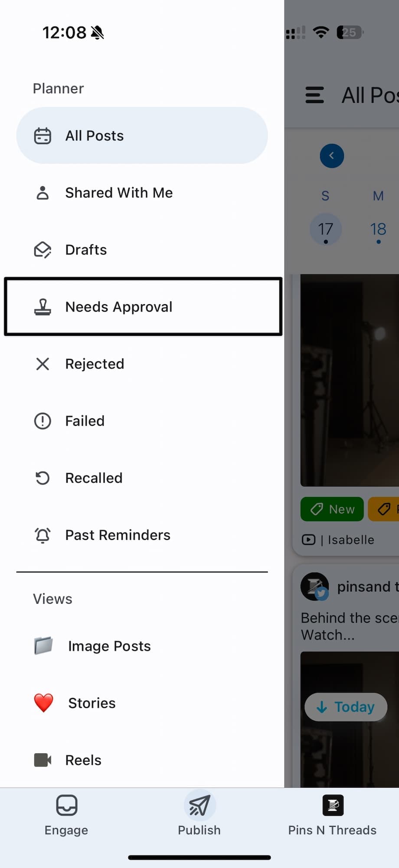Open the Stories view

click(92, 703)
